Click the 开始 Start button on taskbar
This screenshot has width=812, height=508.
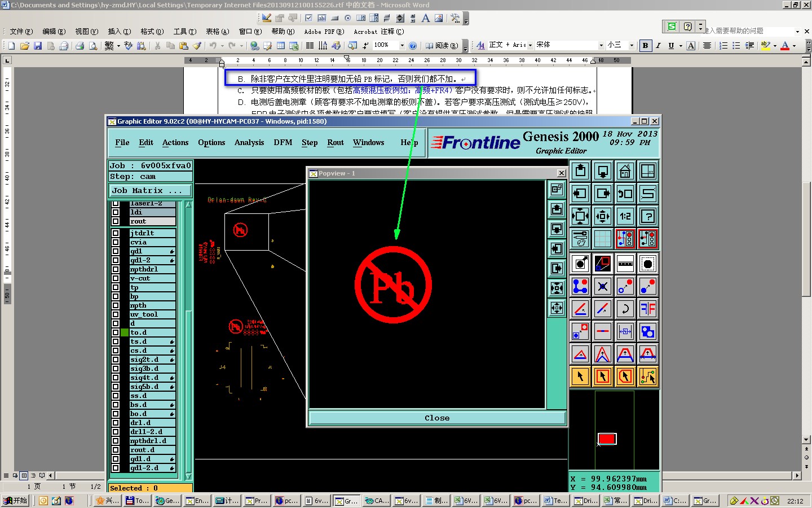click(x=15, y=501)
